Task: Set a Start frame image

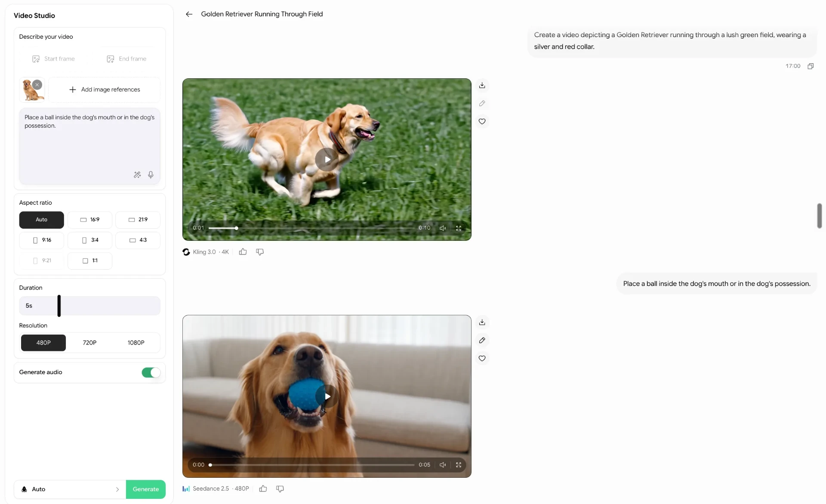Action: tap(53, 59)
